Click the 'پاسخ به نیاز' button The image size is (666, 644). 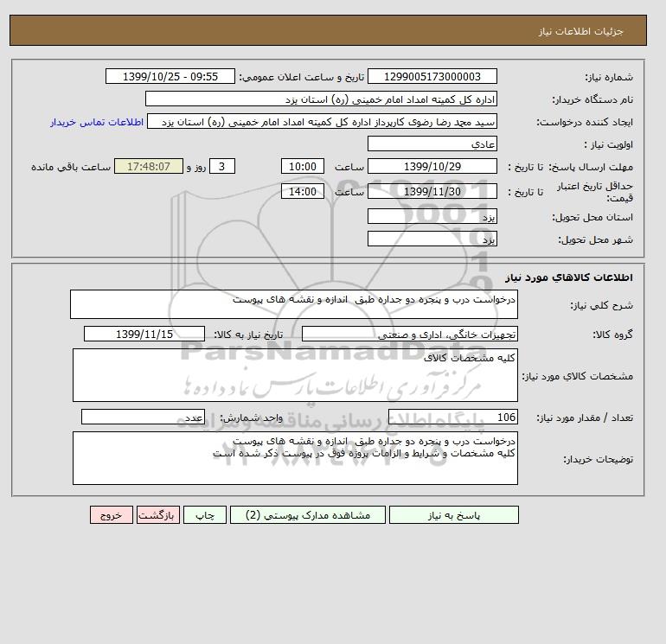click(453, 514)
